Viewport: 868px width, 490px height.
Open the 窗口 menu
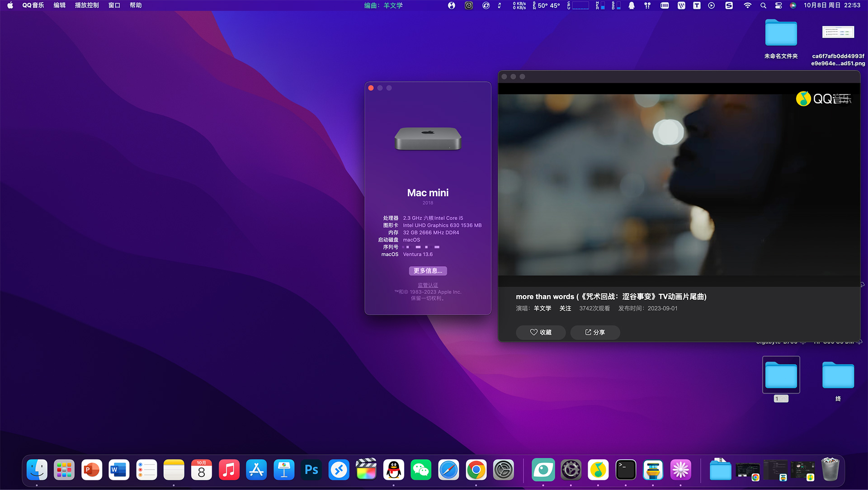click(x=114, y=5)
